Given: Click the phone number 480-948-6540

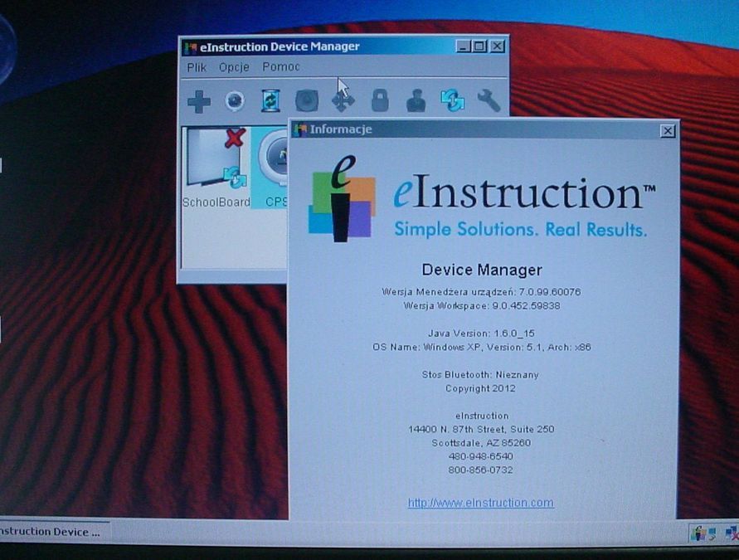Looking at the screenshot, I should pyautogui.click(x=481, y=456).
